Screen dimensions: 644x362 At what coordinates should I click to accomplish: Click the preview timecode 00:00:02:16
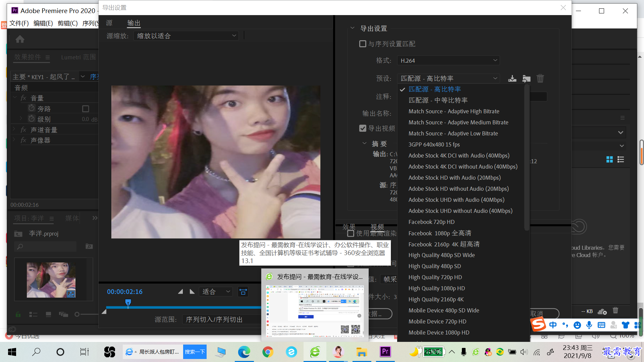(125, 292)
